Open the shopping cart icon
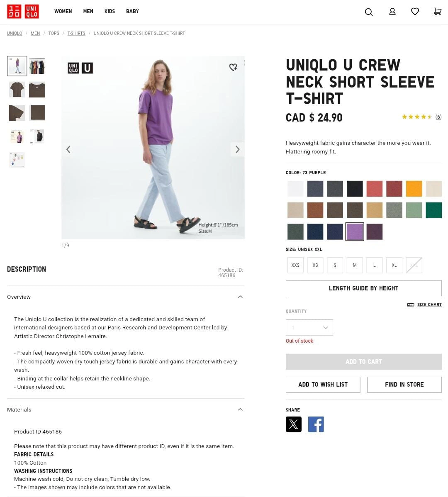Image resolution: width=448 pixels, height=497 pixels. [x=437, y=12]
